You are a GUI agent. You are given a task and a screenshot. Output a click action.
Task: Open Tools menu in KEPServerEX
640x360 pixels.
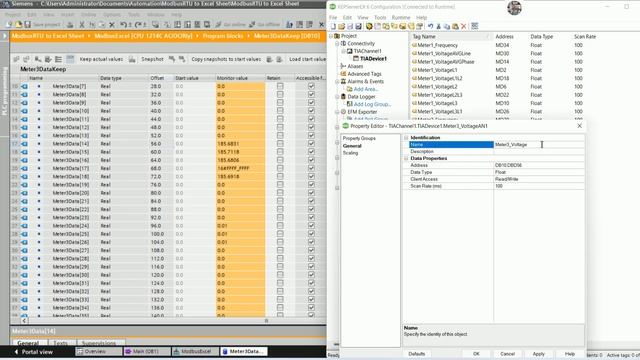click(380, 18)
